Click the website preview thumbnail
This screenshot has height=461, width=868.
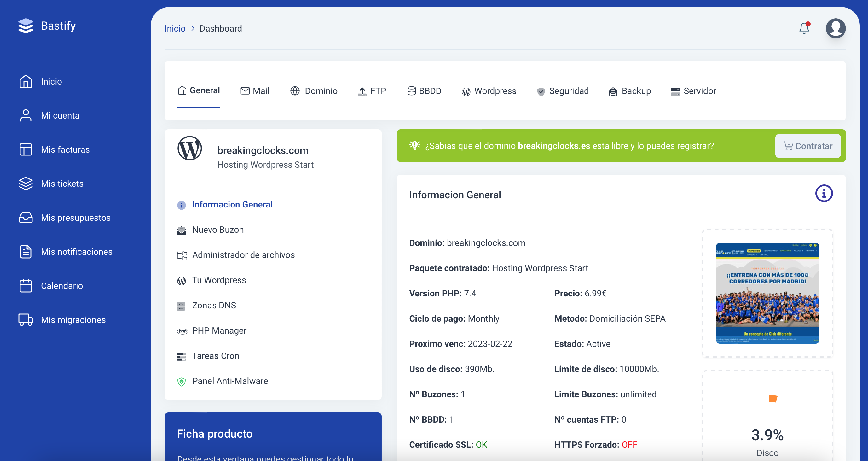pyautogui.click(x=767, y=293)
